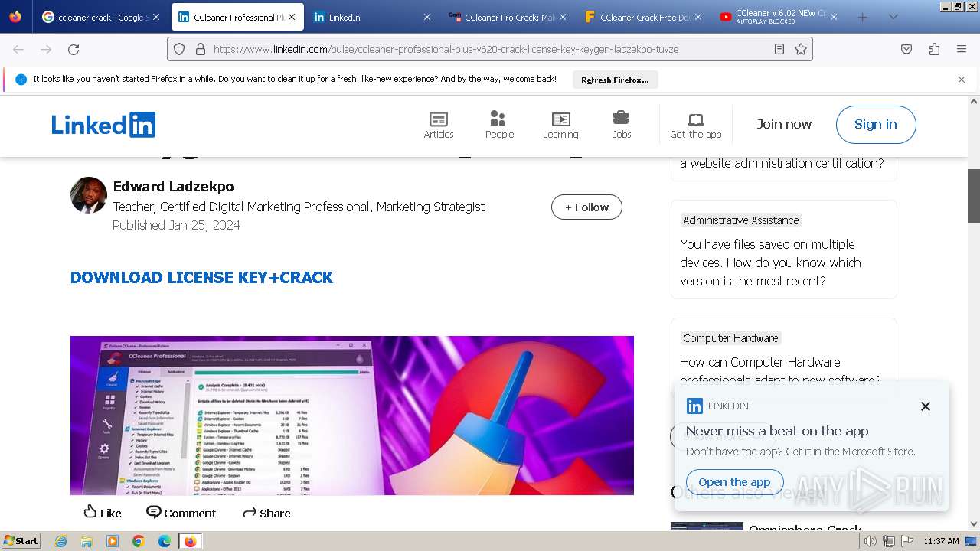Open Edward Ladzekpo's profile photo
980x551 pixels.
(x=89, y=195)
